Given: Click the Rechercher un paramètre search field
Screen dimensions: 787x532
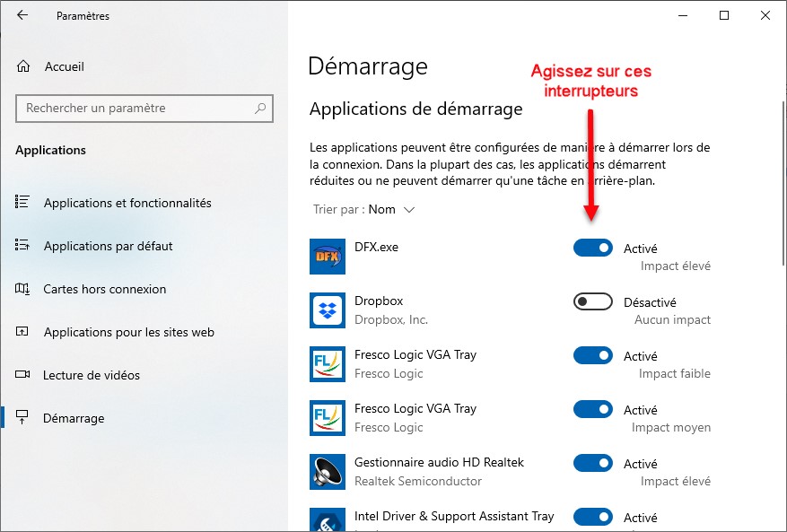Looking at the screenshot, I should pyautogui.click(x=135, y=109).
